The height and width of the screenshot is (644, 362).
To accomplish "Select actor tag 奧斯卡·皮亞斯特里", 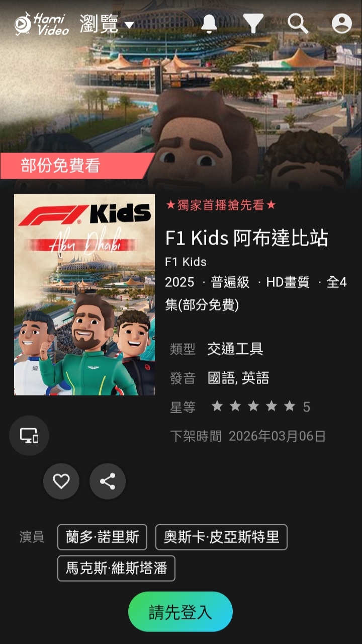I will click(221, 537).
